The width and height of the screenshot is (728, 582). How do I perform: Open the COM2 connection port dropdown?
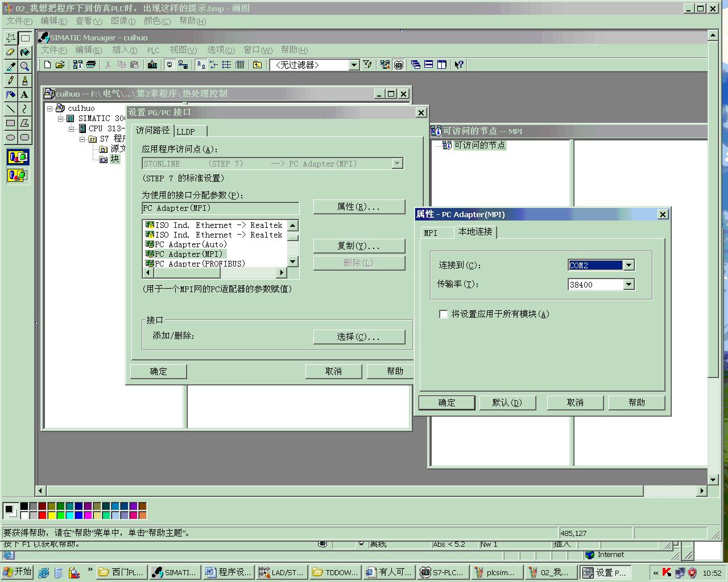coord(628,265)
